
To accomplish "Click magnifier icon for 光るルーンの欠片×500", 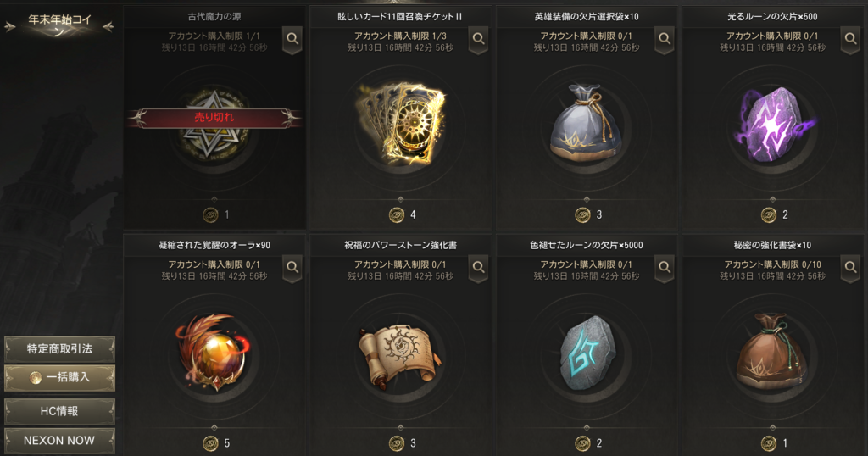I will click(850, 39).
